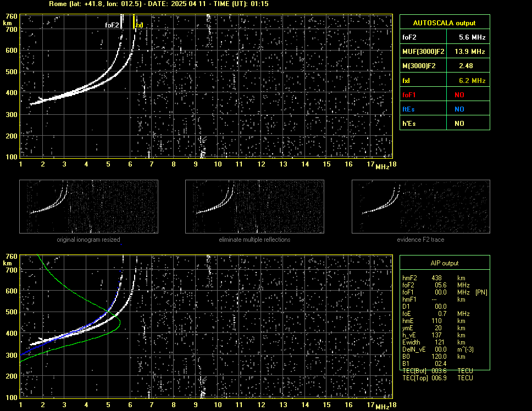Click the title text with Rome date and time

tap(159, 4)
